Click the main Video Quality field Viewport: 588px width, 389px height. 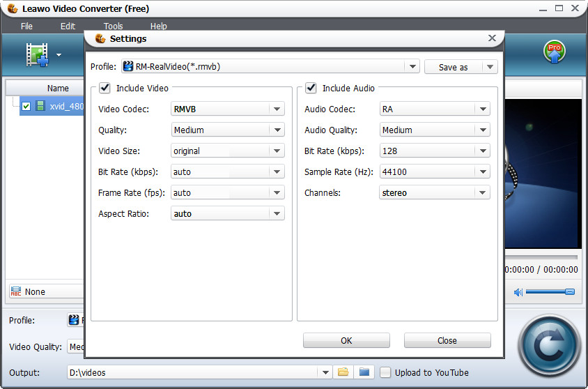76,346
